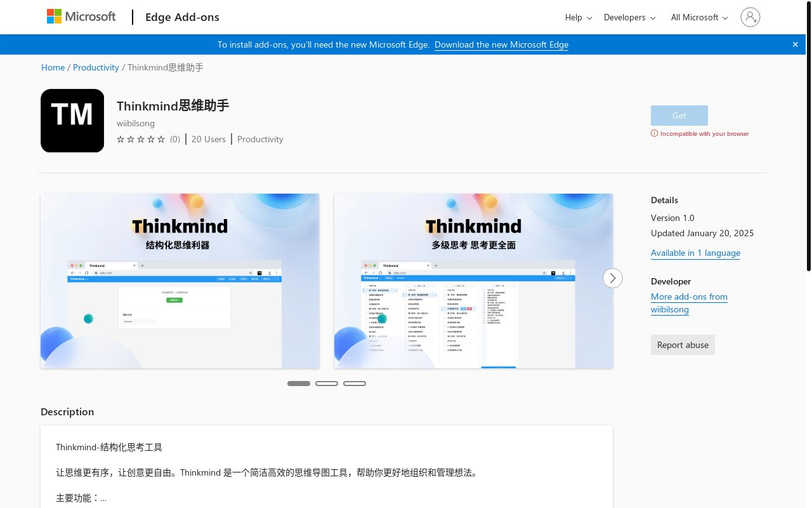Click the TM extension icon
Viewport: 812px width, 508px height.
(72, 120)
